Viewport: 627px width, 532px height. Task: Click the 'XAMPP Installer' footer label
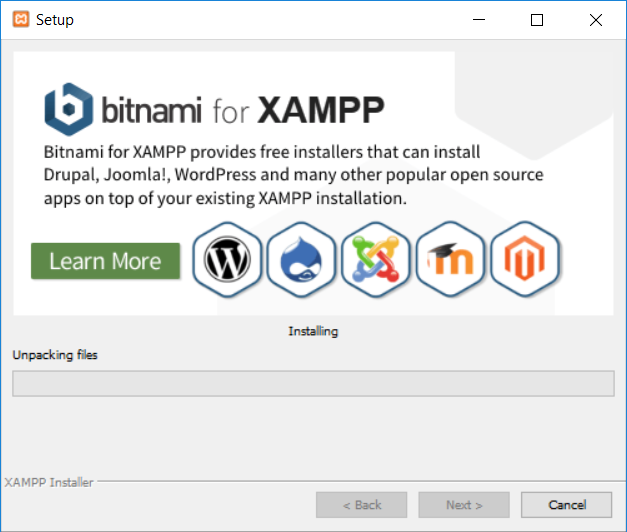(49, 482)
